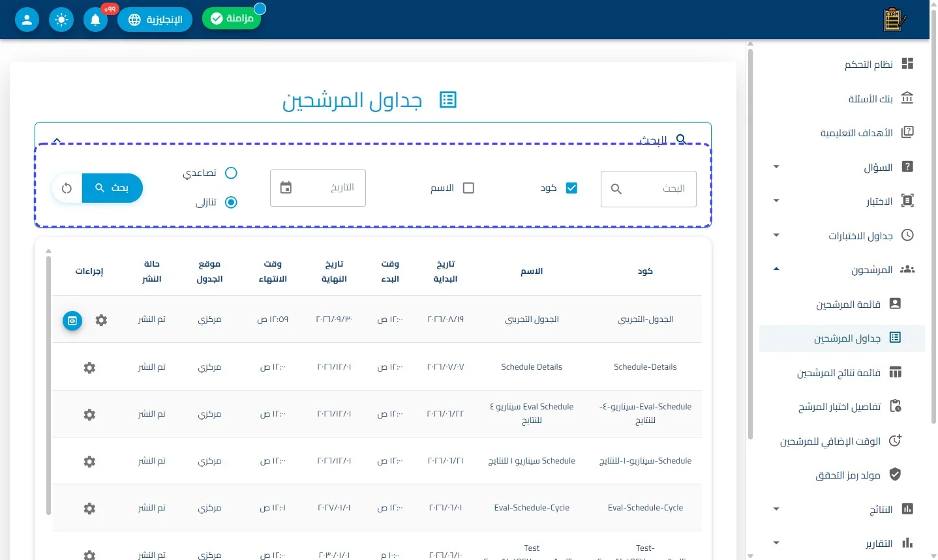938x560 pixels.
Task: Expand the السؤال sidebar submenu
Action: click(x=776, y=167)
